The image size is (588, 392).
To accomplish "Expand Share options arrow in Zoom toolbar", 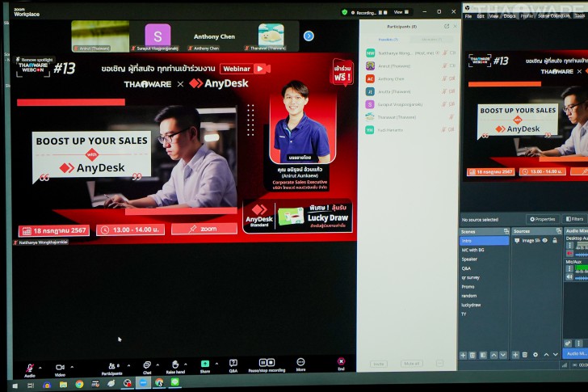I will click(x=216, y=364).
